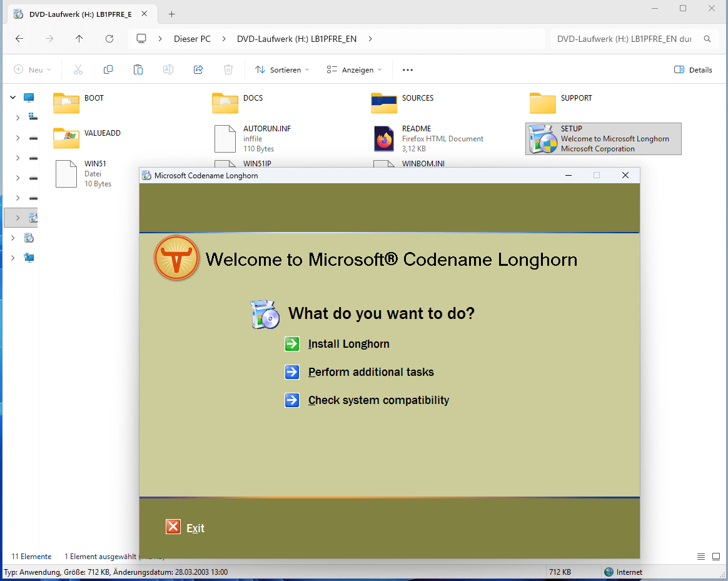Toggle the Details pane button
728x581 pixels.
pyautogui.click(x=693, y=69)
